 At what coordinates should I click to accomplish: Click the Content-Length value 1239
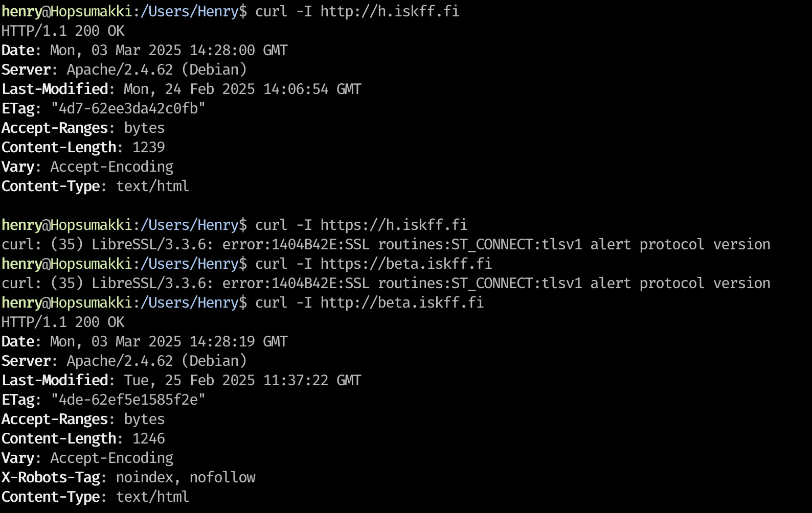(148, 147)
